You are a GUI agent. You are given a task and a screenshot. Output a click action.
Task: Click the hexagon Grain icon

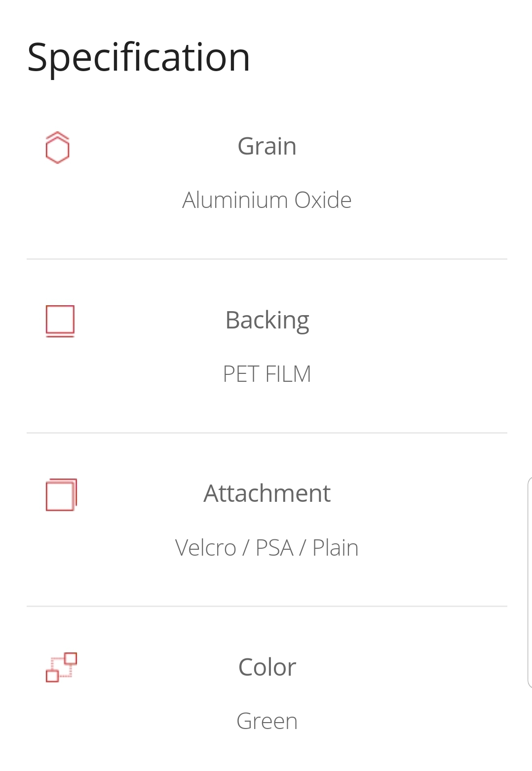coord(57,148)
